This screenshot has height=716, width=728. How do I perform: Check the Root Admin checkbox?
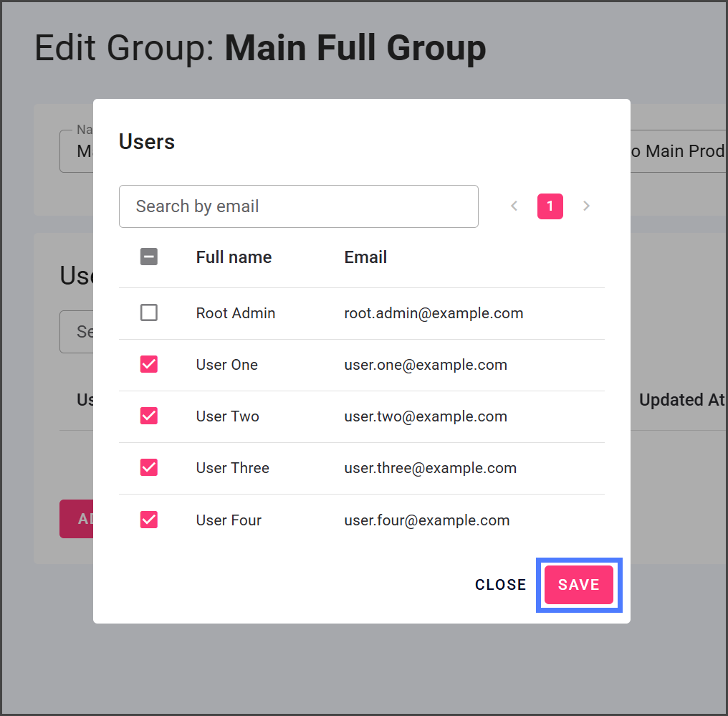[149, 312]
